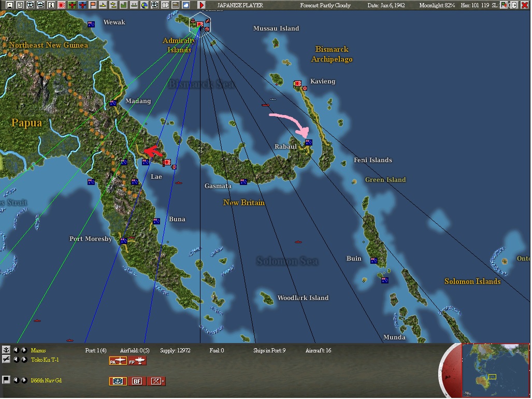This screenshot has height=399, width=532.
Task: Select previous air unit left arrow for Toko Ku
Action: coord(16,360)
